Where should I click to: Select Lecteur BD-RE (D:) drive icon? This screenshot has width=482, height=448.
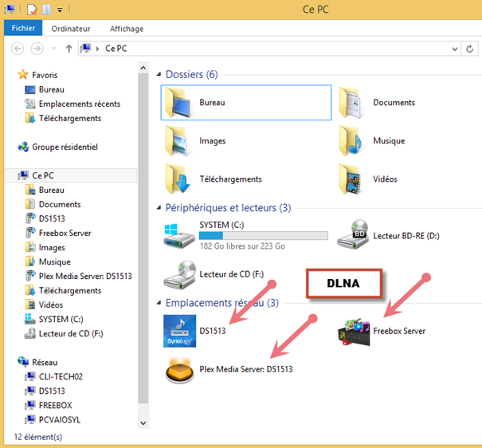coord(353,235)
